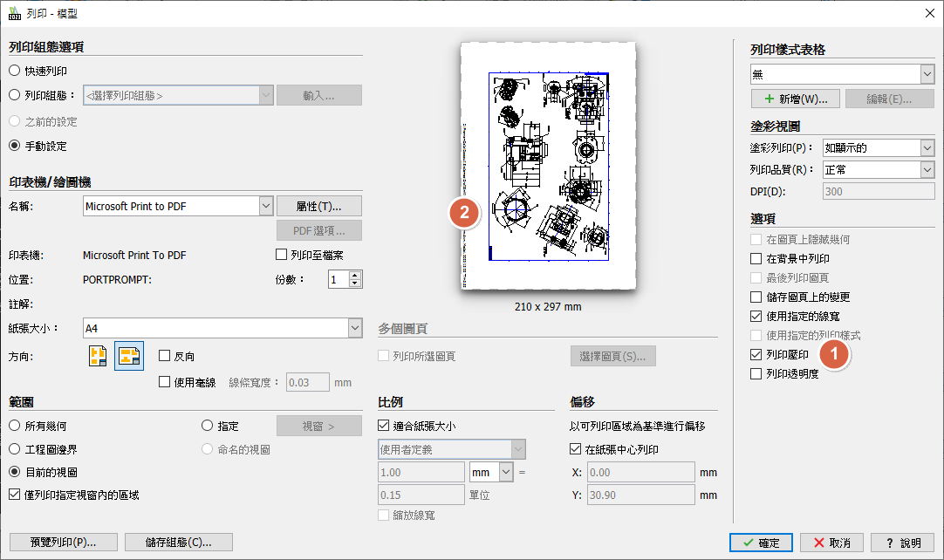Select 工程圖邊界 range option
Image resolution: width=944 pixels, height=560 pixels.
click(x=15, y=449)
